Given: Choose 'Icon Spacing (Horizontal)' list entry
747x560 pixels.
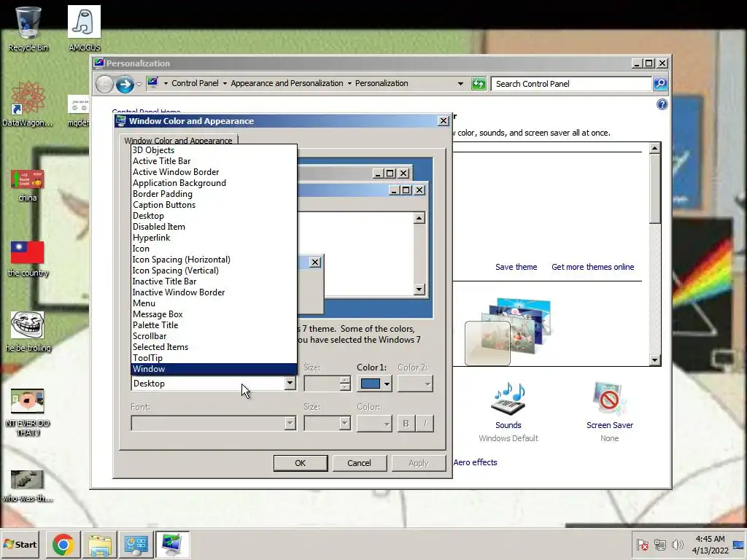Looking at the screenshot, I should [x=214, y=260].
